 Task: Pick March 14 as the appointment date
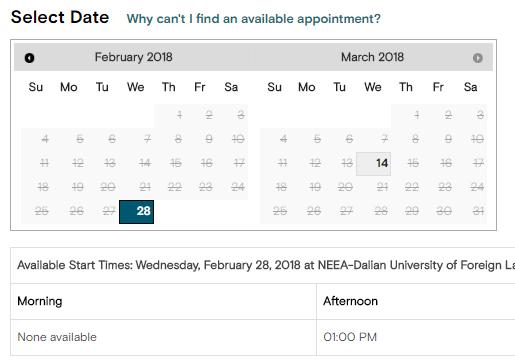[373, 164]
